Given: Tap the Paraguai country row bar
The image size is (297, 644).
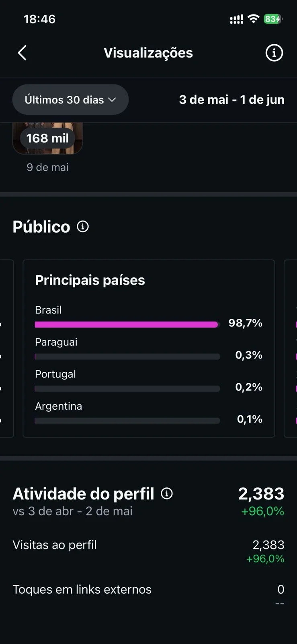Looking at the screenshot, I should click(x=127, y=357).
